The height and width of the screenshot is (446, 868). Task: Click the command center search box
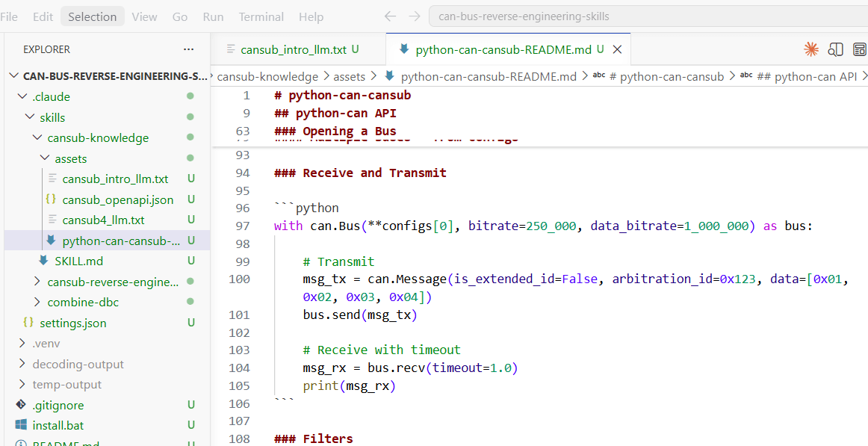648,16
